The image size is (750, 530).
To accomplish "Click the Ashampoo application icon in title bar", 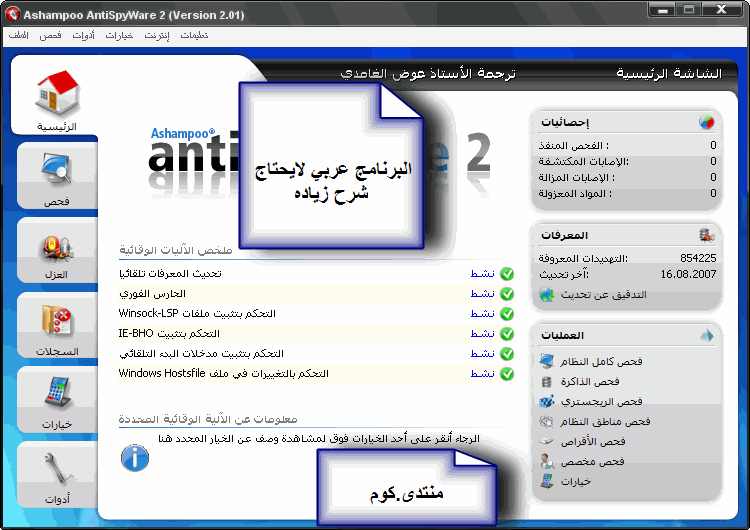I will pos(12,14).
